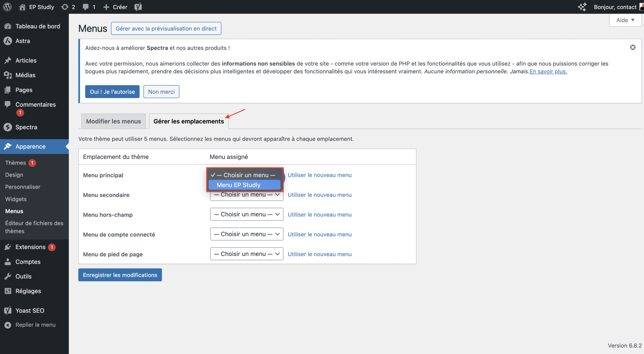Collapse the sidebar with Replier le menu
The image size is (644, 354).
click(35, 325)
